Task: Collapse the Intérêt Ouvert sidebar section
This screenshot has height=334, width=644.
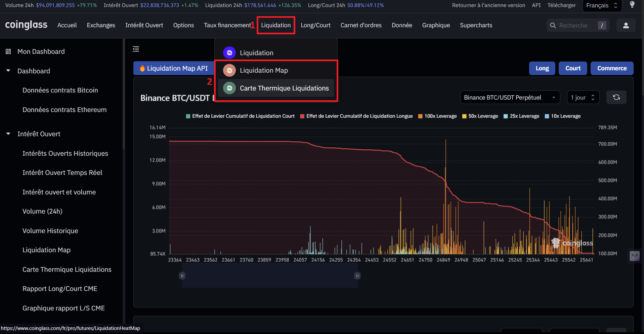Action: (8, 134)
